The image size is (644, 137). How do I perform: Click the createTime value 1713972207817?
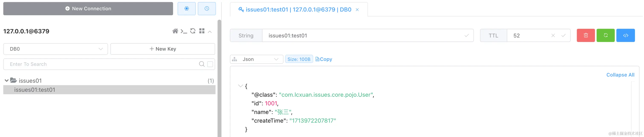click(312, 121)
